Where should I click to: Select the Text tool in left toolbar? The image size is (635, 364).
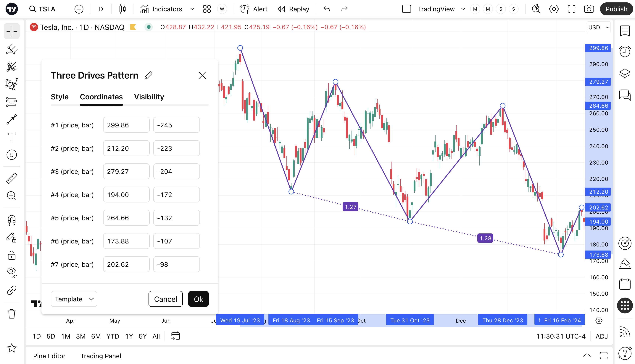pyautogui.click(x=12, y=137)
